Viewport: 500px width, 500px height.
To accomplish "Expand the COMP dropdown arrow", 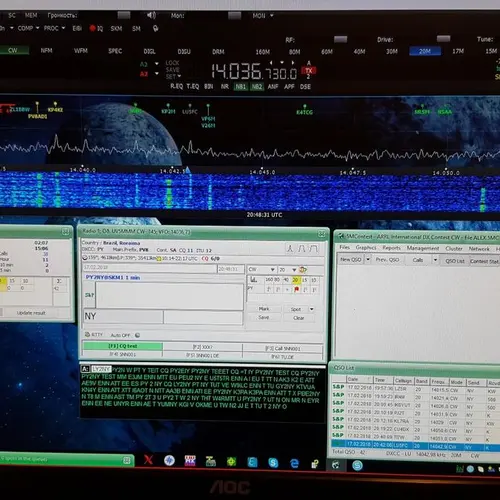I will pos(37,28).
